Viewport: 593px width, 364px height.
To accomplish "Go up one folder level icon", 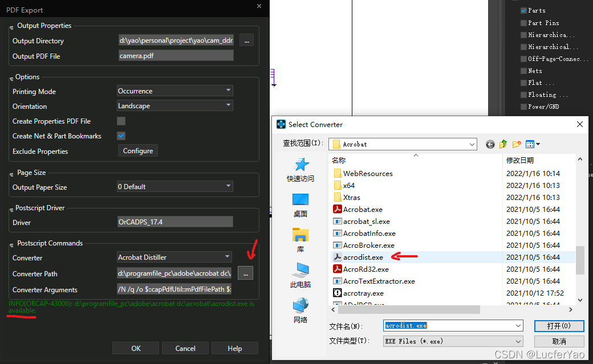I will tap(503, 144).
